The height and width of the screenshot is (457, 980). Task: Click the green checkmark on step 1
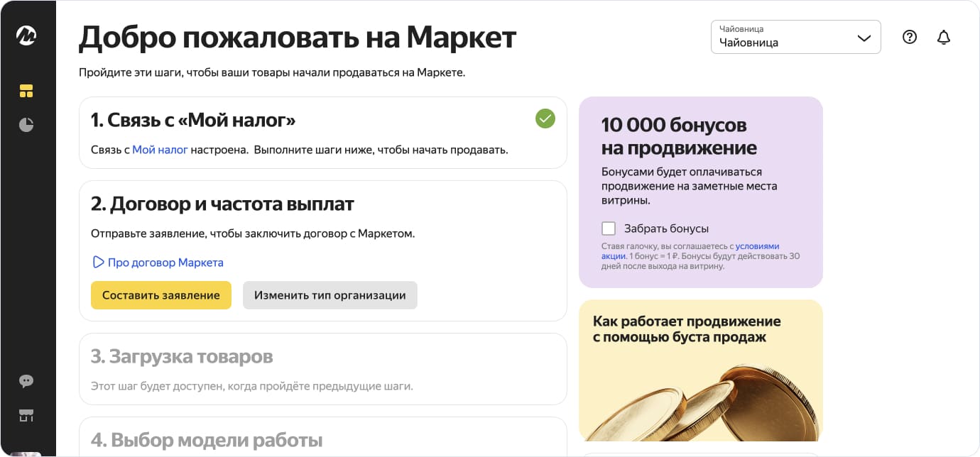click(545, 119)
